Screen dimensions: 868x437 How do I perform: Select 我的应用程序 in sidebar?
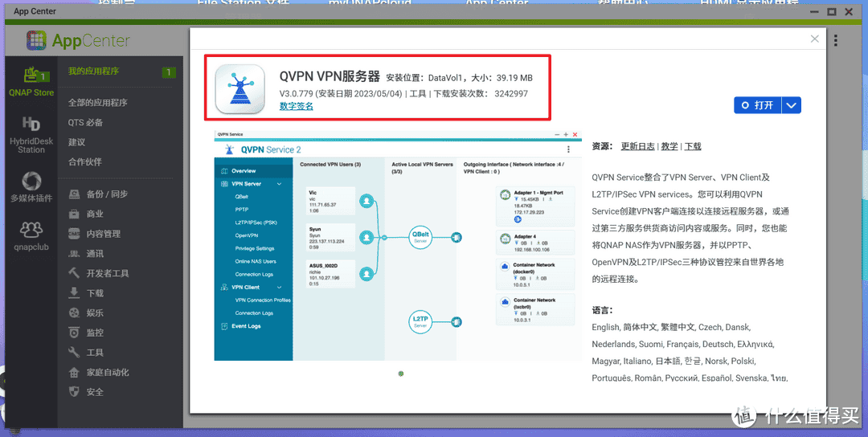coord(93,71)
